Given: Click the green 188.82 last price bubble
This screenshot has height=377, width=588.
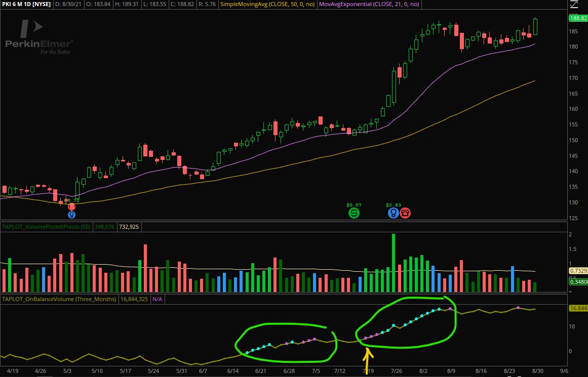Looking at the screenshot, I should pyautogui.click(x=578, y=18).
